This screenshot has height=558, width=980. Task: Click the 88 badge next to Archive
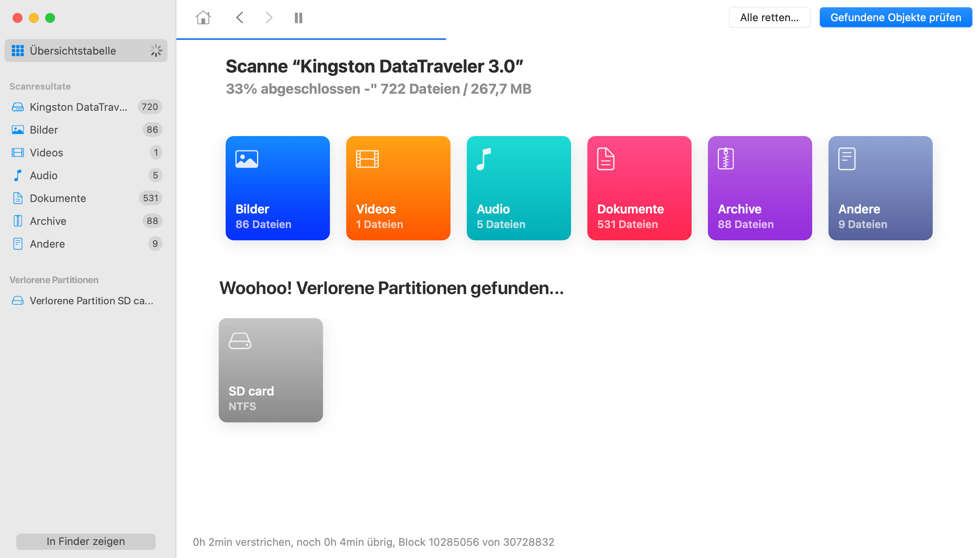click(152, 221)
